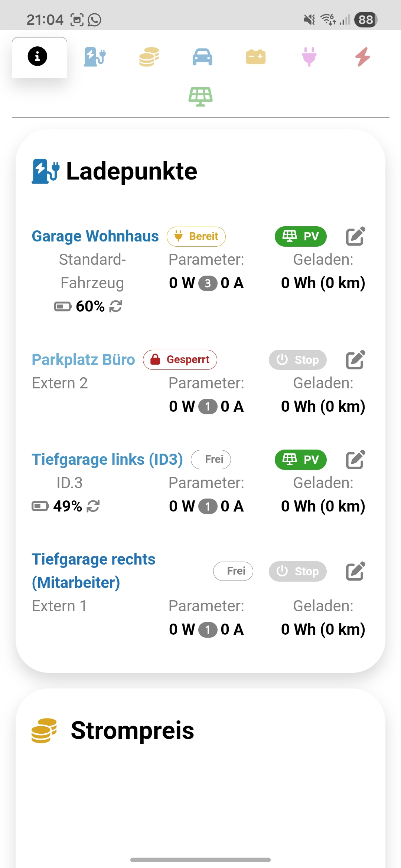Open the red lightning bolt icon
Image resolution: width=401 pixels, height=868 pixels.
point(363,57)
